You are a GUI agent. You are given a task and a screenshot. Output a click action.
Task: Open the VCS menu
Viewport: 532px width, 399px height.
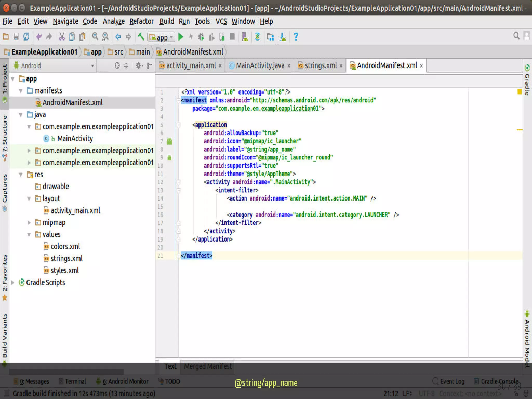221,21
